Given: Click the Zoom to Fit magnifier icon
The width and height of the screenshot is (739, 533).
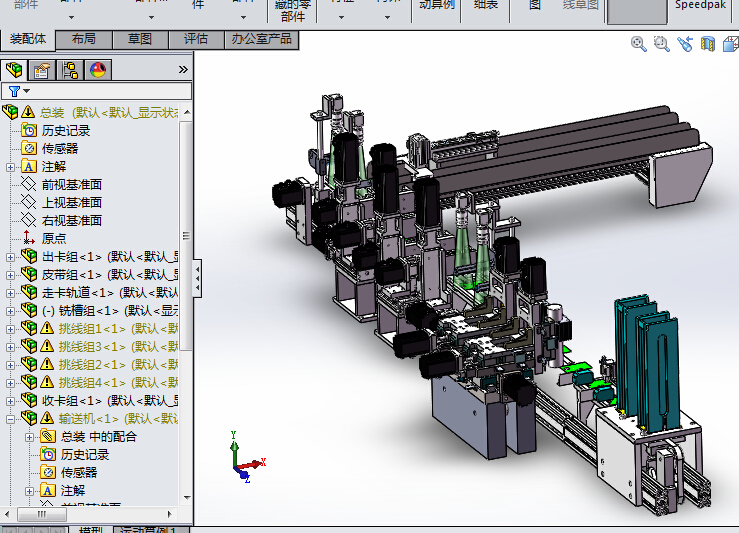Looking at the screenshot, I should [x=638, y=44].
